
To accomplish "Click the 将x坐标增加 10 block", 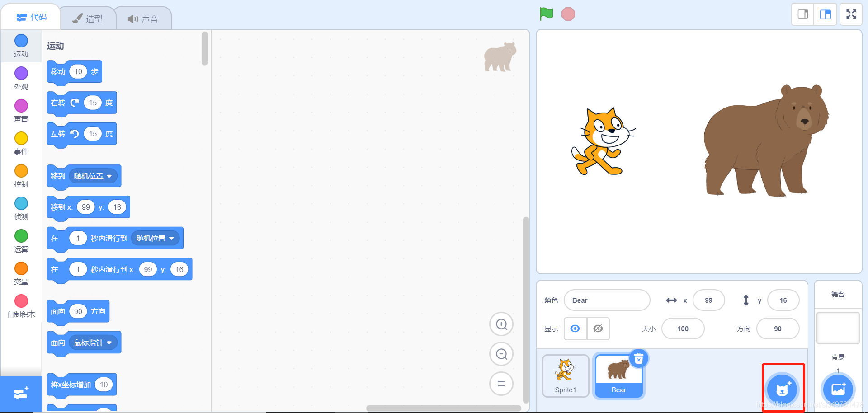I will (82, 385).
